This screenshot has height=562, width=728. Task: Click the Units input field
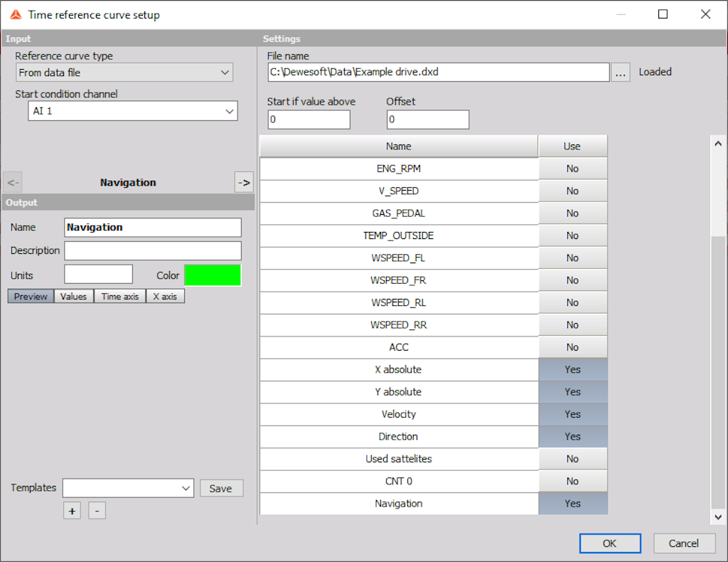[98, 274]
